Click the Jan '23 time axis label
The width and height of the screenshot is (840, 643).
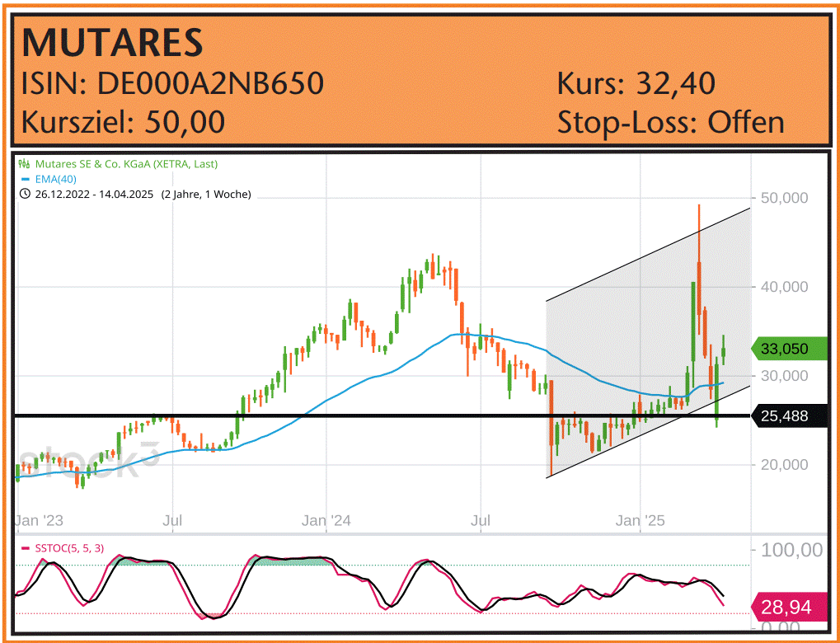coord(39,520)
